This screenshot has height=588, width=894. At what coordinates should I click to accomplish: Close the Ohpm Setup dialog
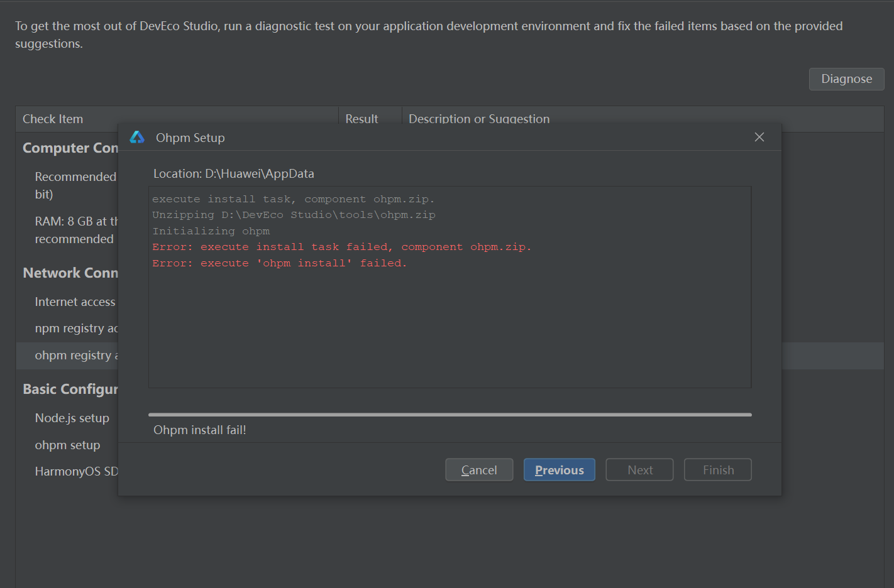759,137
